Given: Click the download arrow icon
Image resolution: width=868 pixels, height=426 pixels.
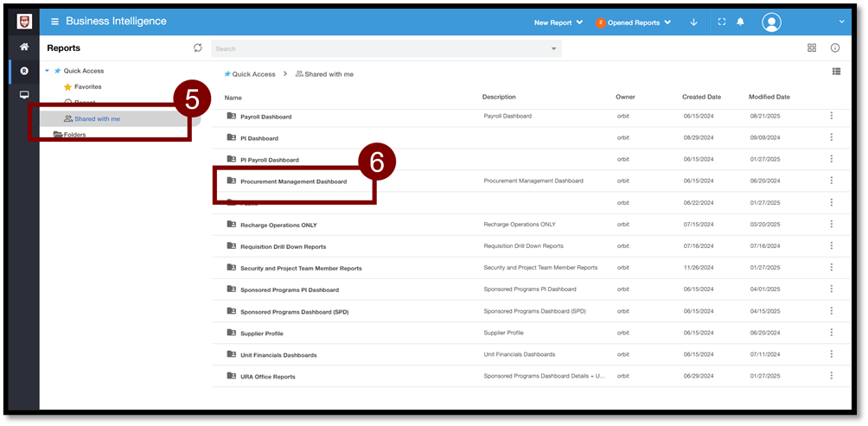Looking at the screenshot, I should pyautogui.click(x=693, y=22).
